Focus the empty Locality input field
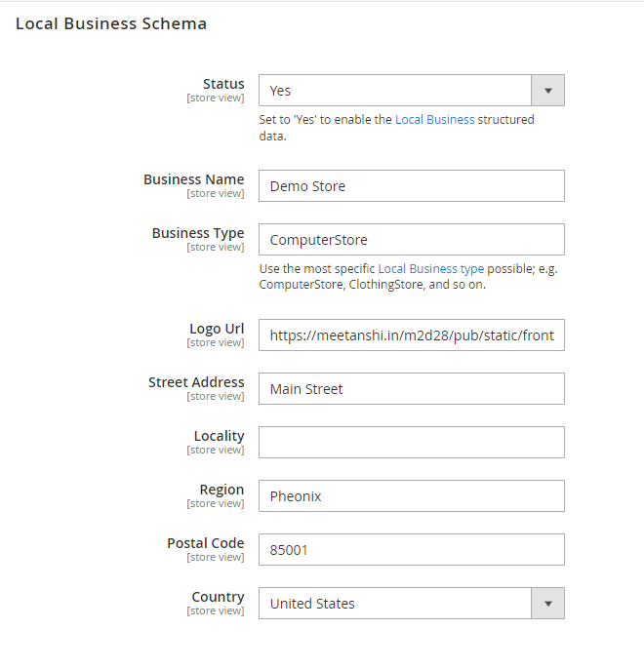644x669 pixels. click(412, 442)
